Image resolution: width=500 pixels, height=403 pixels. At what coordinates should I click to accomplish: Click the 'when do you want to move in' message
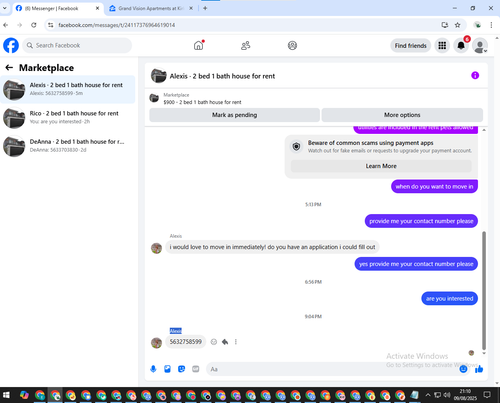(434, 187)
